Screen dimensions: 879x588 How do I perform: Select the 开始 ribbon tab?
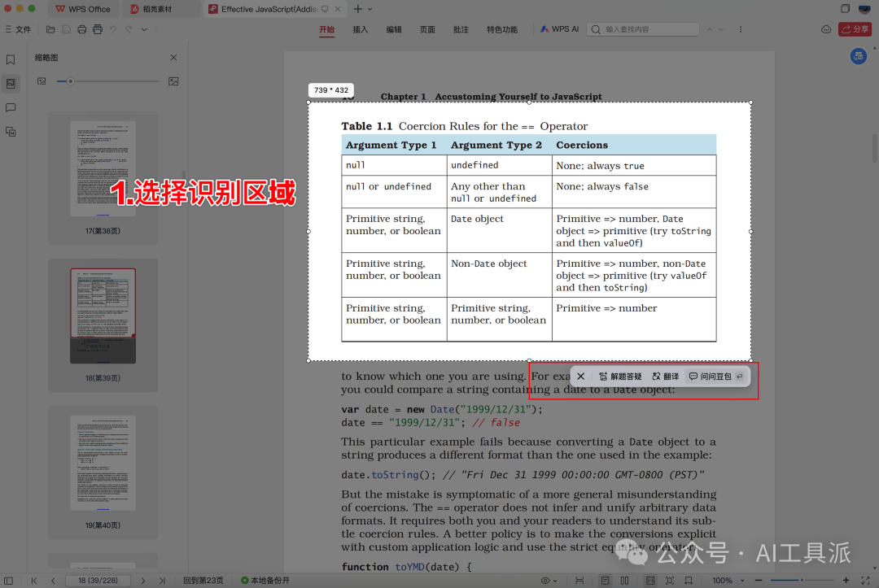tap(327, 29)
